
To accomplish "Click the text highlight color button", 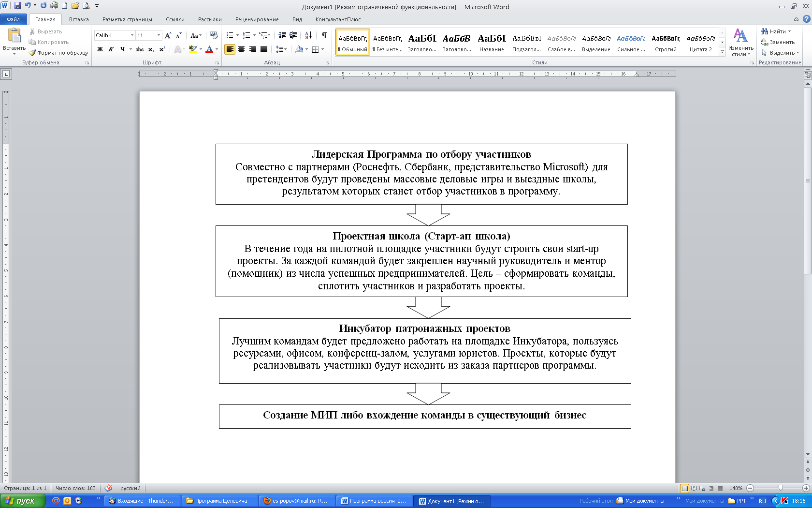I will pos(192,49).
